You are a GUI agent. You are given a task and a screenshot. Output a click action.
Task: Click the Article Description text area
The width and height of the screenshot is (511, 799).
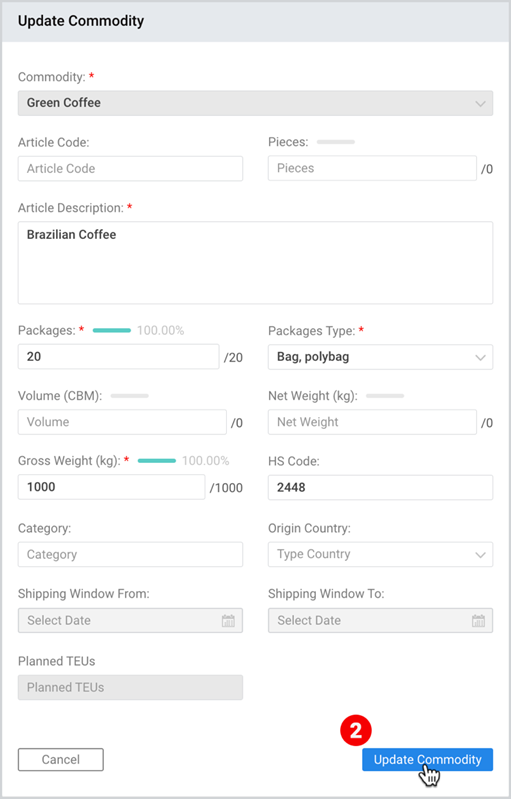tap(255, 262)
